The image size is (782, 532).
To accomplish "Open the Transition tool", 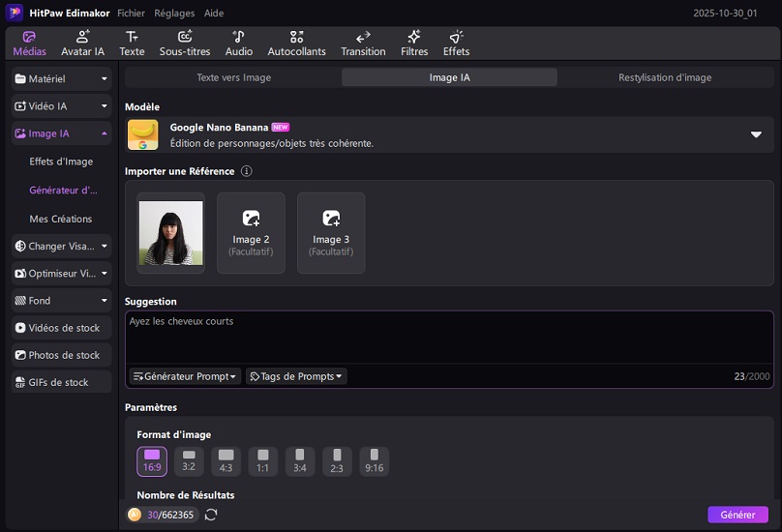I will 363,43.
